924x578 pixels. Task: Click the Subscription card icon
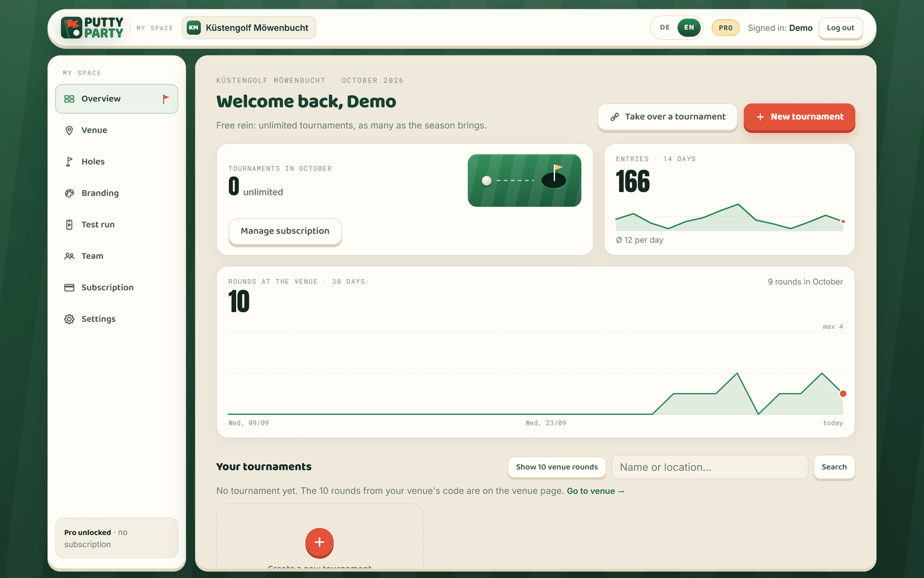pos(69,288)
